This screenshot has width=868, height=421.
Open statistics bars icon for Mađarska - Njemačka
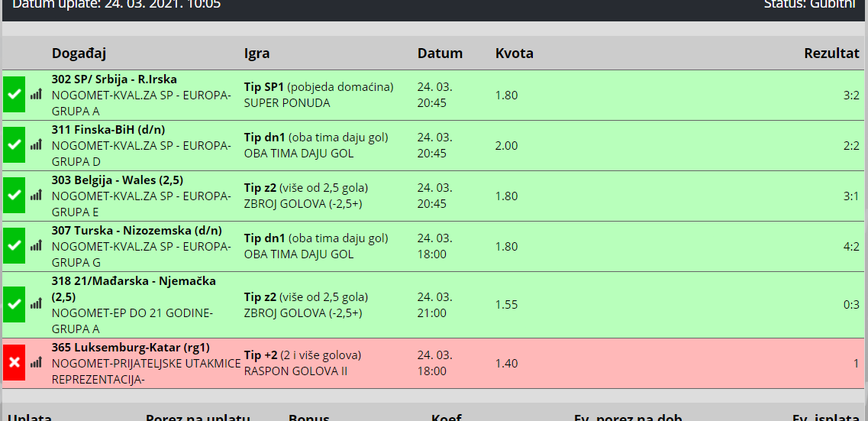coord(36,303)
